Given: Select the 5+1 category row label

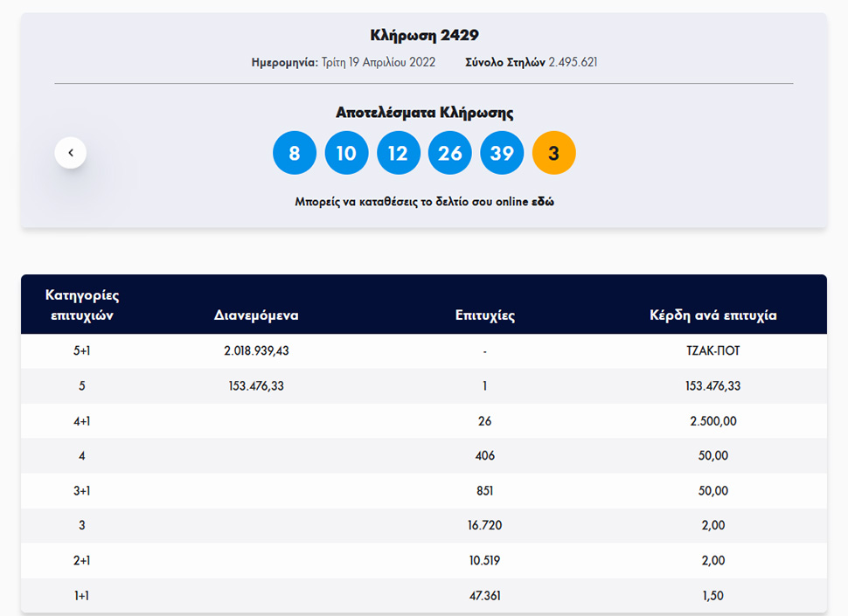Looking at the screenshot, I should (x=82, y=351).
